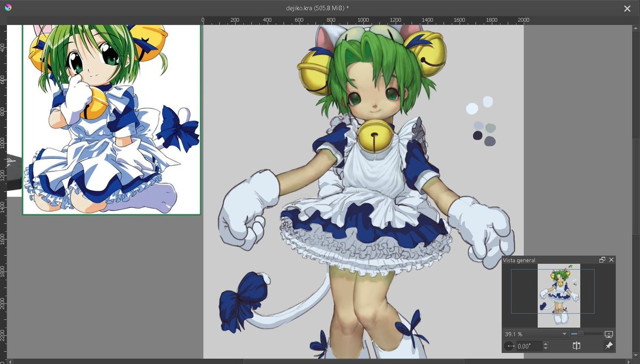Click the overview thumbnail of the artwork
Viewport: 640px width, 364px height.
click(558, 296)
